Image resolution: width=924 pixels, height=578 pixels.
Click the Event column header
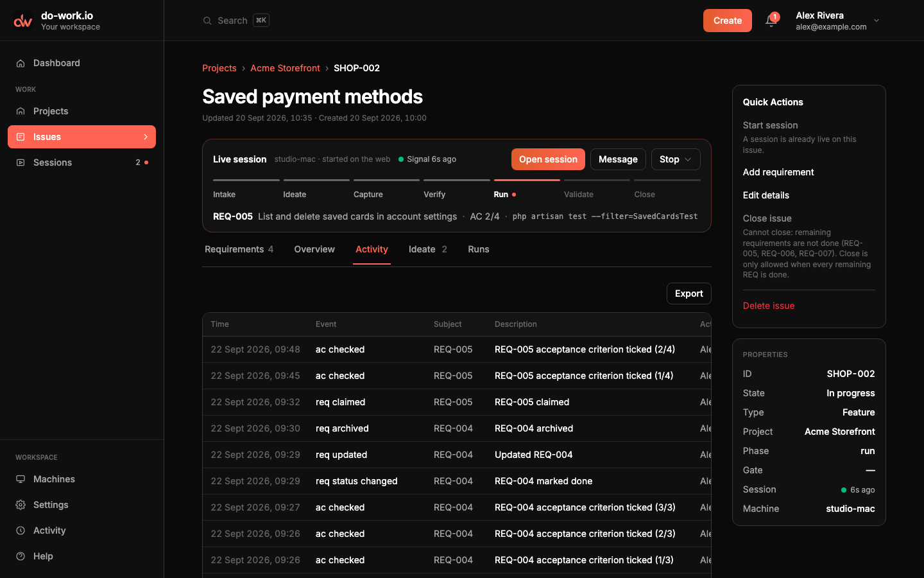(326, 324)
